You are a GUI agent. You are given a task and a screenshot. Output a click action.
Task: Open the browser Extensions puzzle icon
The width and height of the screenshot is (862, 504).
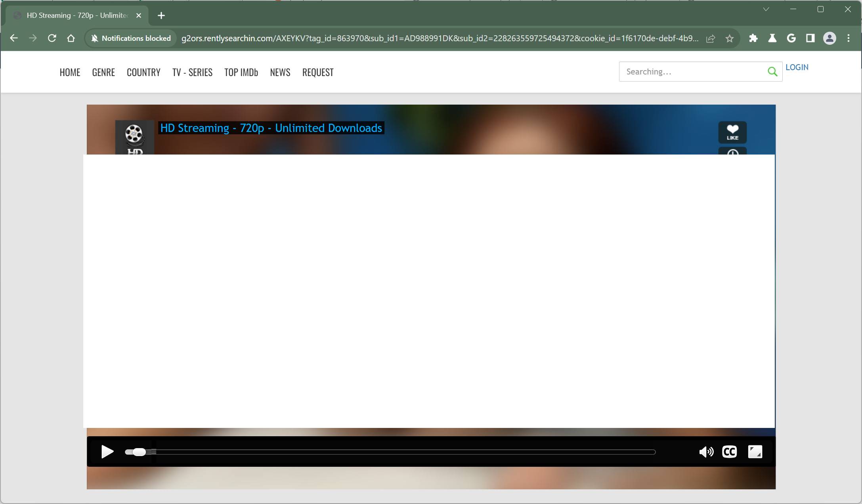tap(753, 38)
